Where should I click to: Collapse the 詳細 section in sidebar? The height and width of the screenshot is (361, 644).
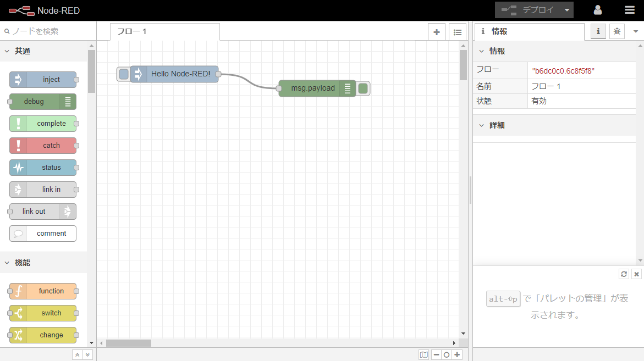[x=554, y=125]
